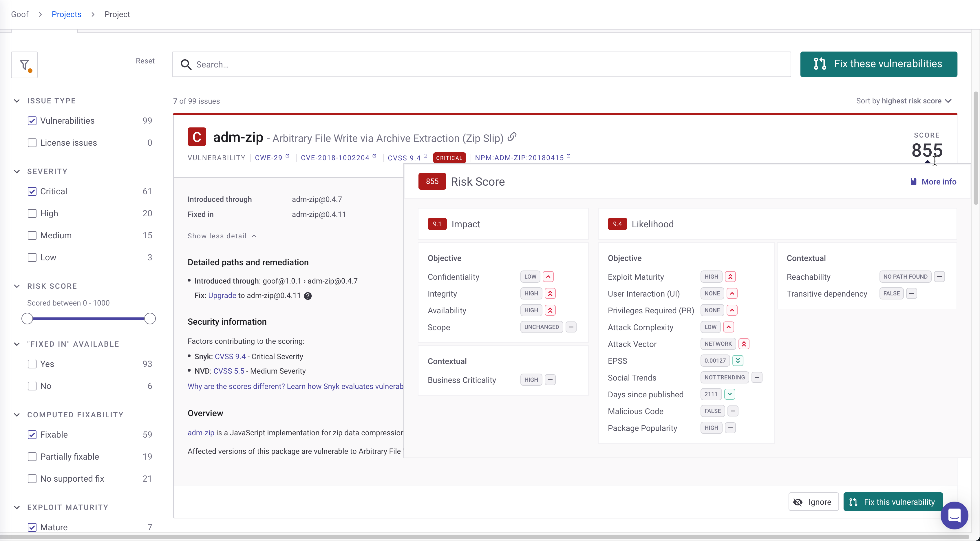This screenshot has height=541, width=980.
Task: Collapse vulnerability details via Show less detail
Action: 222,236
